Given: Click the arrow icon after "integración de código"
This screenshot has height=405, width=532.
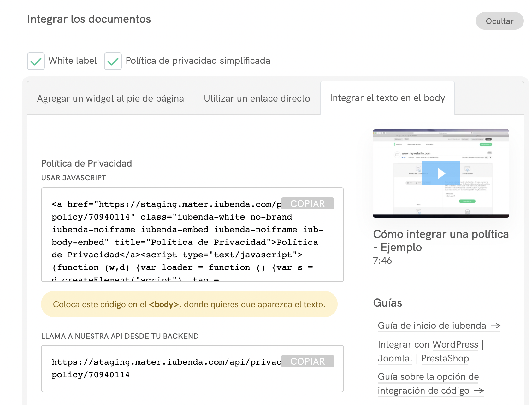Looking at the screenshot, I should [479, 391].
